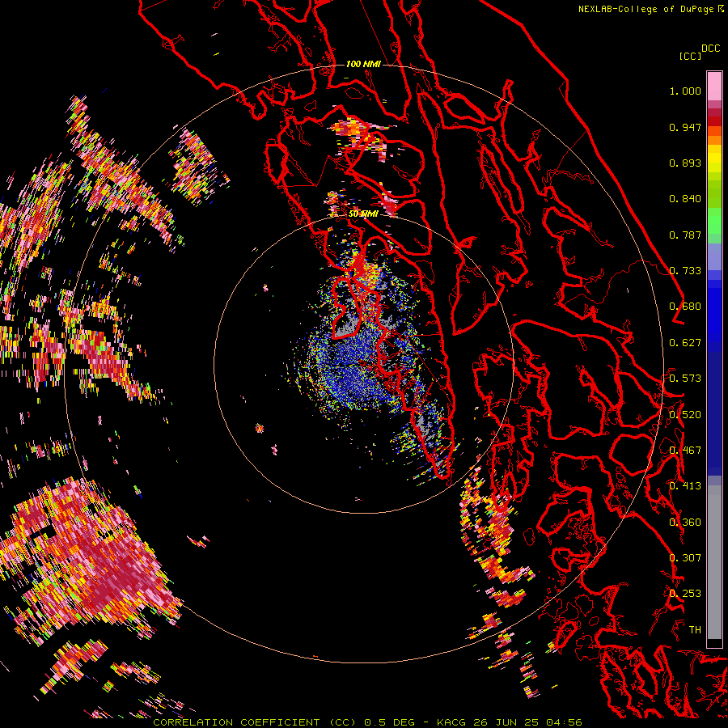728x728 pixels.
Task: Select the 0.413 color scale value
Action: pyautogui.click(x=685, y=486)
